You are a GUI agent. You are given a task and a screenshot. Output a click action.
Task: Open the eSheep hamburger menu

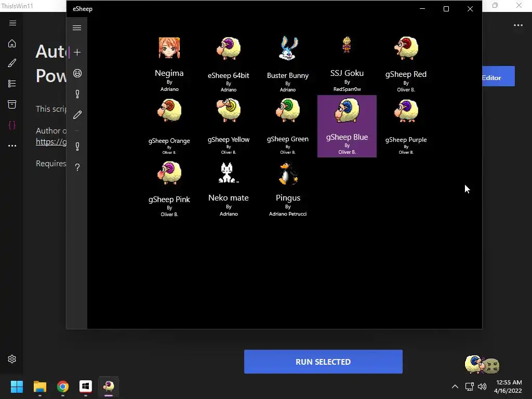tap(77, 28)
